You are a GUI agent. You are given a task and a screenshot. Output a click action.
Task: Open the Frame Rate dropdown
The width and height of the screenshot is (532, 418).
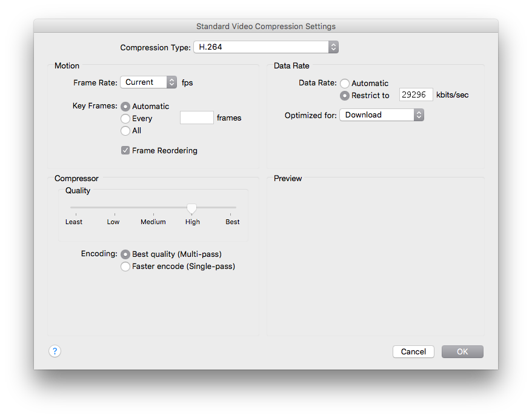148,82
